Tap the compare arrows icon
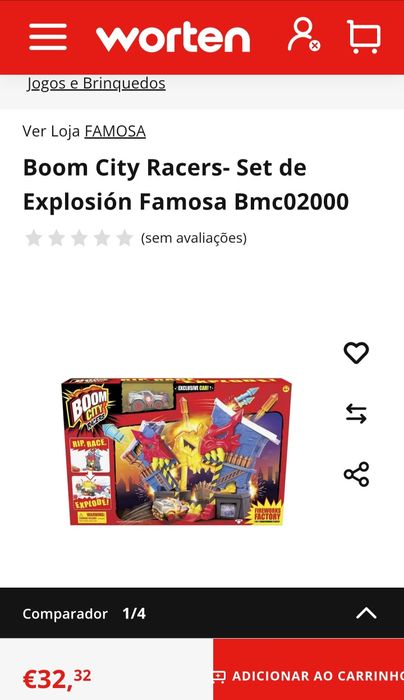Viewport: 404px width, 700px height. coord(356,413)
